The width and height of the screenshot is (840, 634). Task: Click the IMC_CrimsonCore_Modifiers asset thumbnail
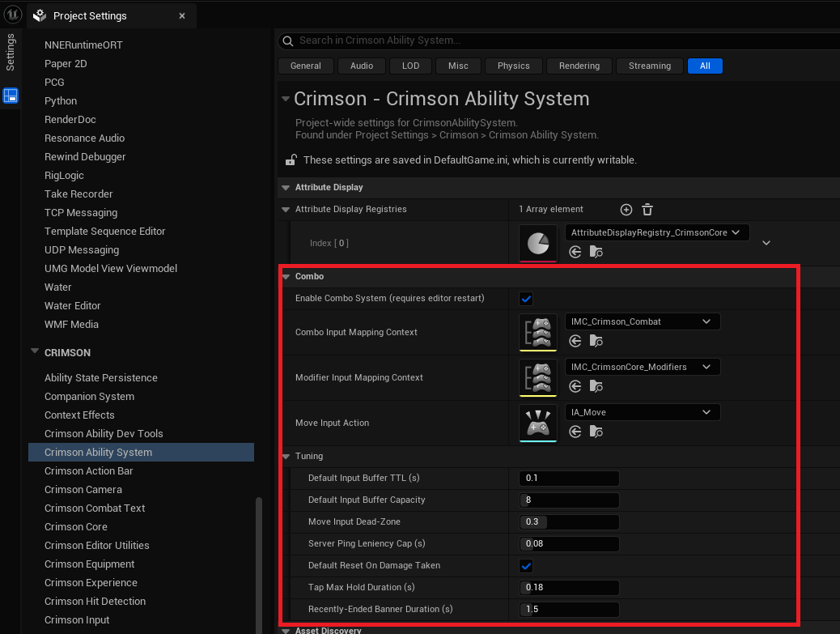point(538,378)
